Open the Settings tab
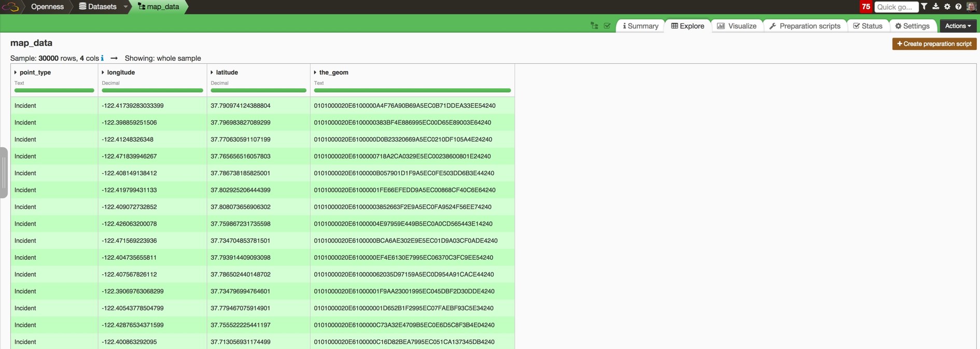Viewport: 980px width, 349px height. [x=913, y=26]
